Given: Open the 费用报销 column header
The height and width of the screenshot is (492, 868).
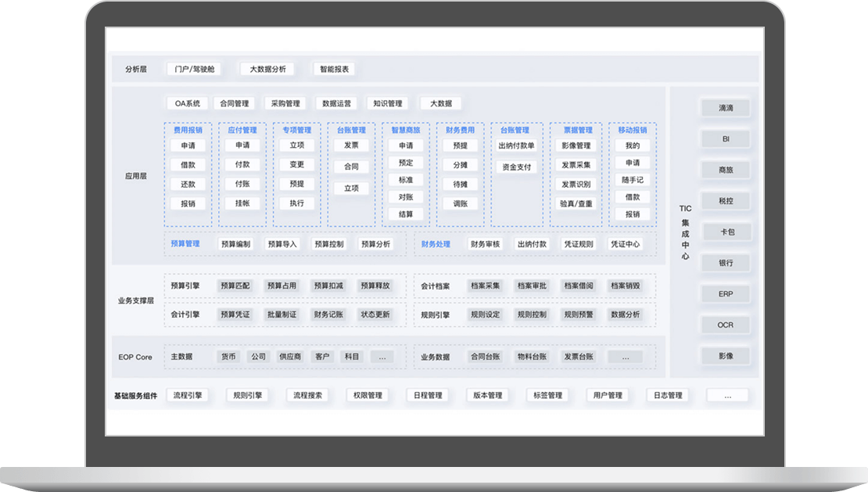Looking at the screenshot, I should click(x=188, y=131).
